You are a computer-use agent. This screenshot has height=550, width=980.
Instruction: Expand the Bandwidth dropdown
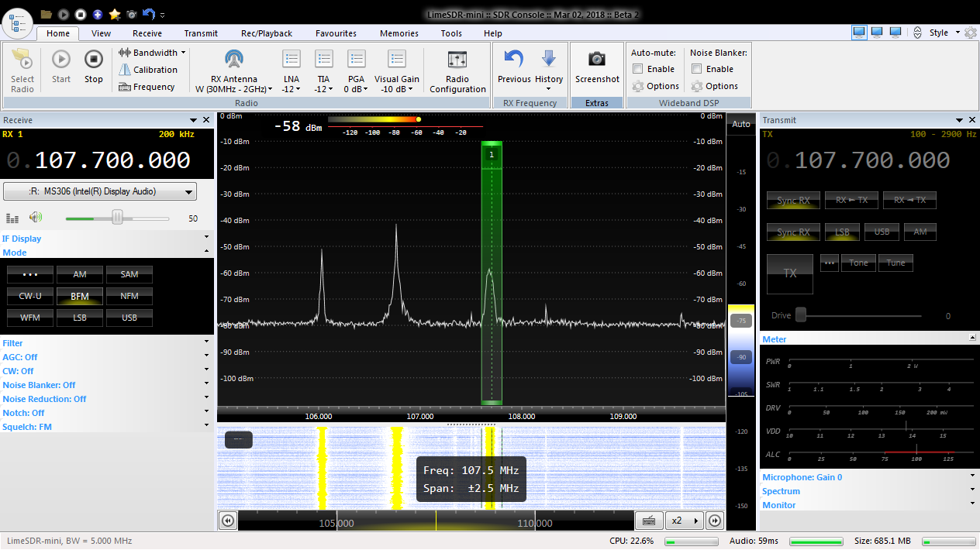pyautogui.click(x=153, y=53)
